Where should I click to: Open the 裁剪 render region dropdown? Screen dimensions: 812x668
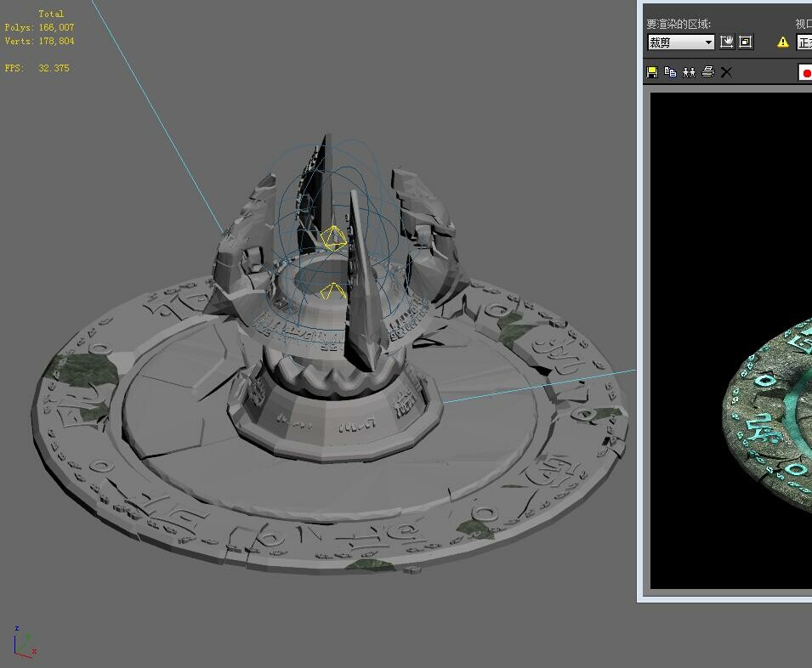[x=680, y=42]
